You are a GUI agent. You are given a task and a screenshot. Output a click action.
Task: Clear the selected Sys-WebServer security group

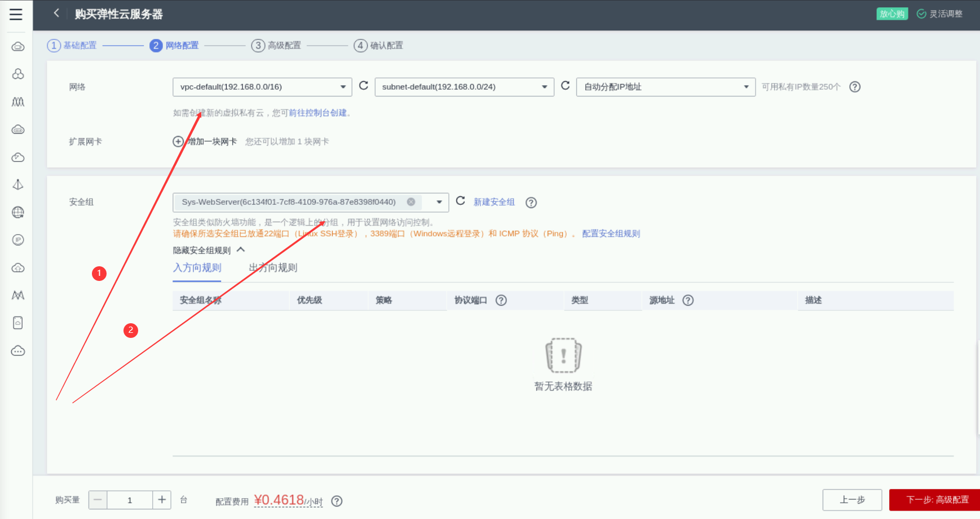pyautogui.click(x=411, y=202)
